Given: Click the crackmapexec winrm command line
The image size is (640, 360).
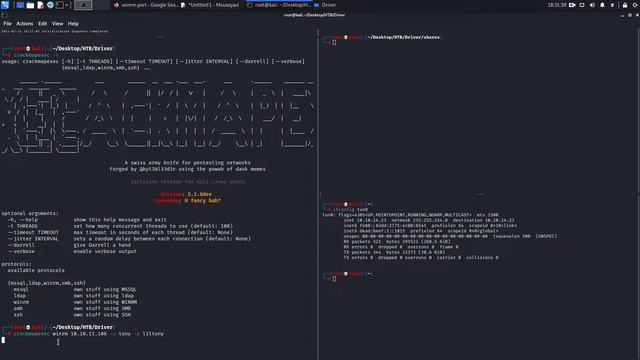Looking at the screenshot, I should tap(89, 334).
